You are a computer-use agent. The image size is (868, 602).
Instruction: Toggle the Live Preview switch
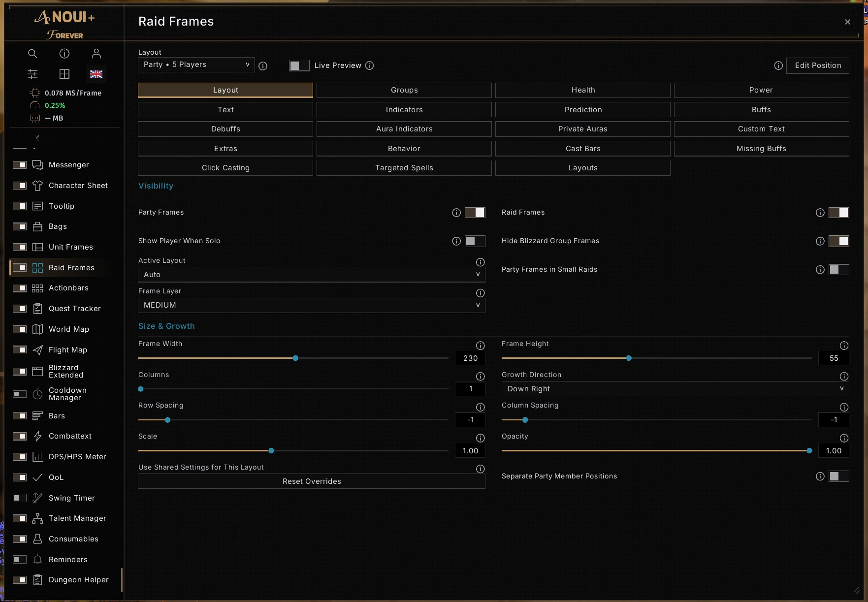tap(299, 65)
